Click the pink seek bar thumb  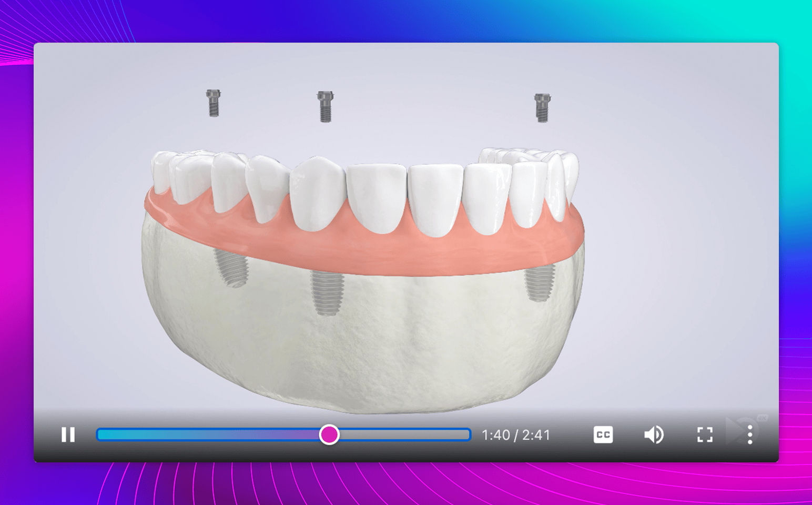[329, 435]
